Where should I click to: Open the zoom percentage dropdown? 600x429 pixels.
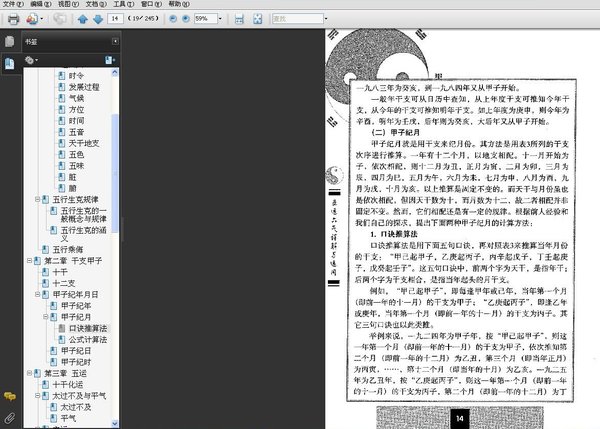click(x=217, y=19)
